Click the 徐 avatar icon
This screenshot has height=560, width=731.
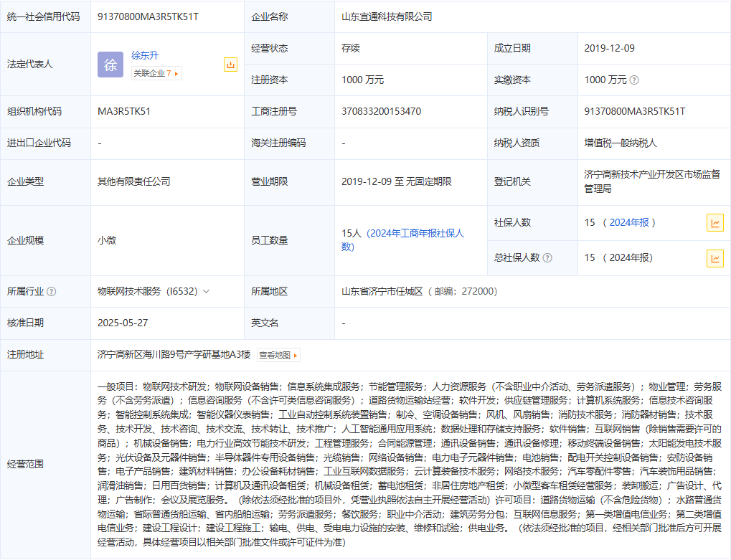point(110,65)
